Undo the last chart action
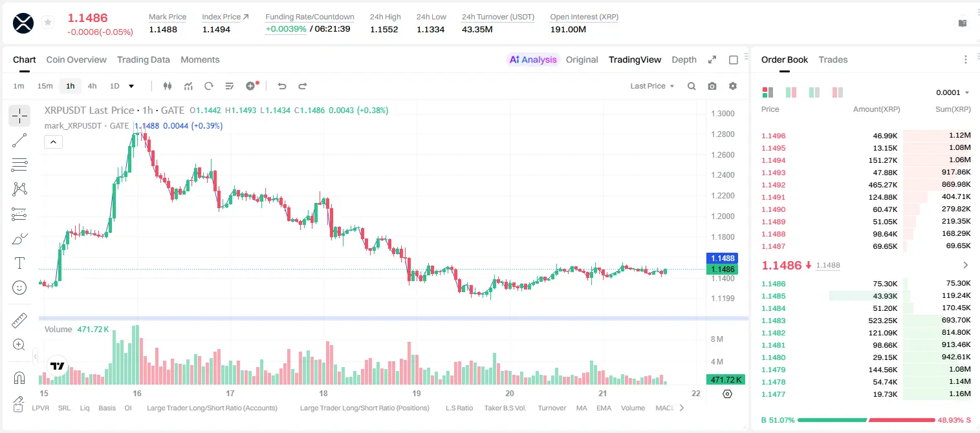This screenshot has width=980, height=433. click(x=282, y=86)
